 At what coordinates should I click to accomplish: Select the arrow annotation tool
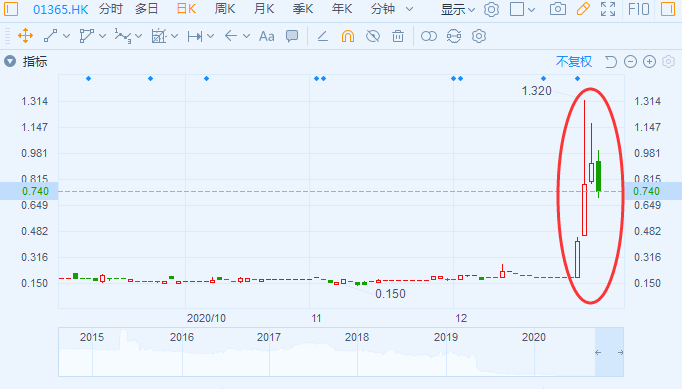coord(231,36)
